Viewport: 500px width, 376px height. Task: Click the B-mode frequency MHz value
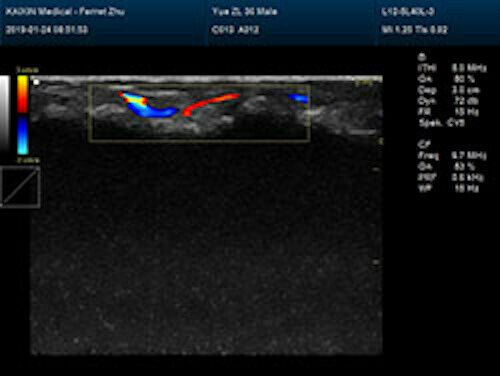469,68
